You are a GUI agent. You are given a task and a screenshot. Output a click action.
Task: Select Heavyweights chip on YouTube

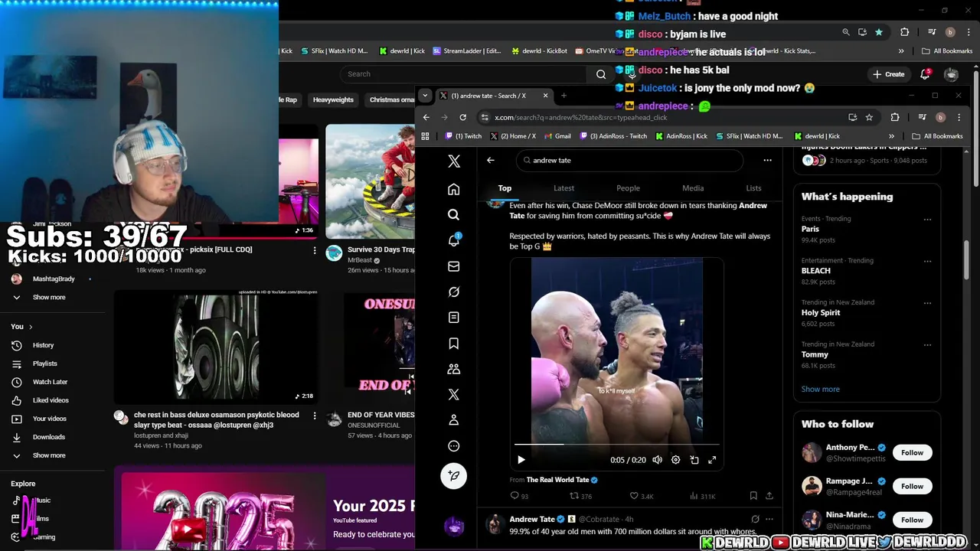coord(333,99)
